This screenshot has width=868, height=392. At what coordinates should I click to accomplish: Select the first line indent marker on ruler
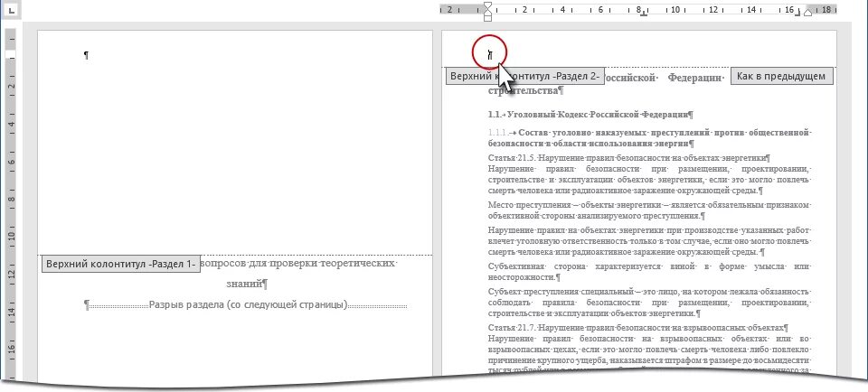click(487, 5)
